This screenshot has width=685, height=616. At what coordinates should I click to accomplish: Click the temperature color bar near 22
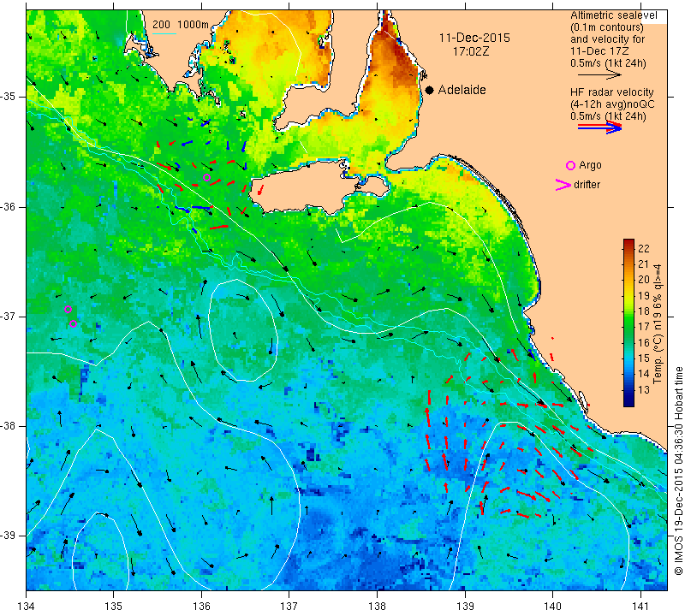[x=628, y=248]
